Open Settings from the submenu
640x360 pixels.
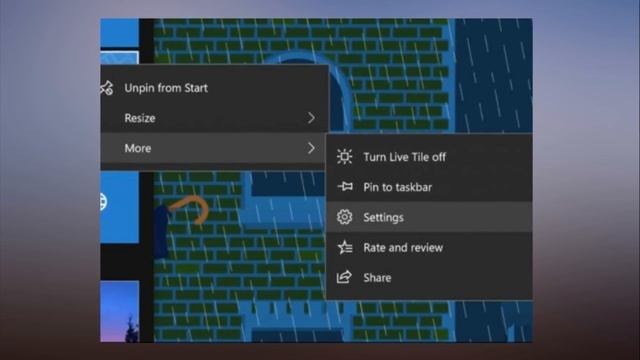tap(429, 217)
